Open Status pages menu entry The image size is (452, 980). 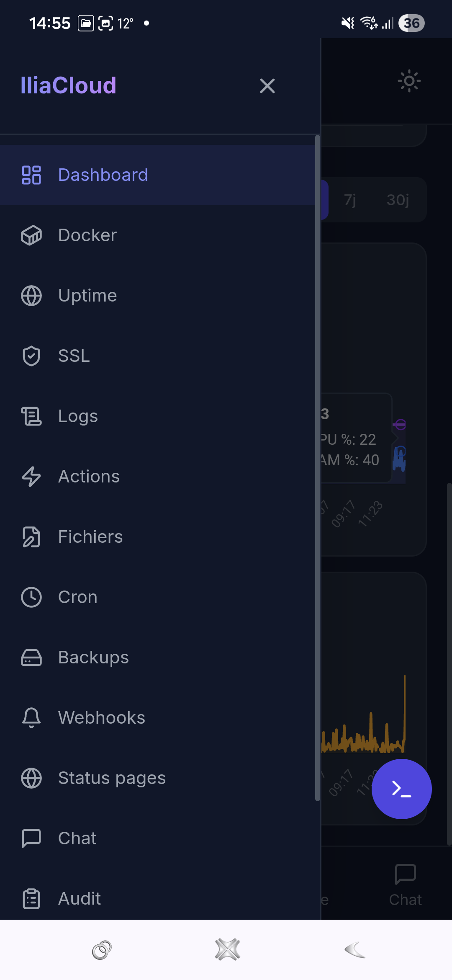click(157, 778)
